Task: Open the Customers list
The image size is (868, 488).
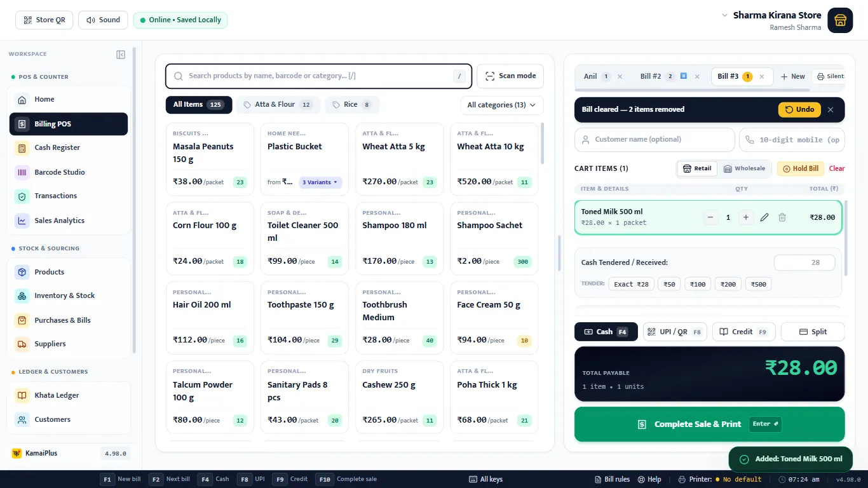Action: click(69, 419)
